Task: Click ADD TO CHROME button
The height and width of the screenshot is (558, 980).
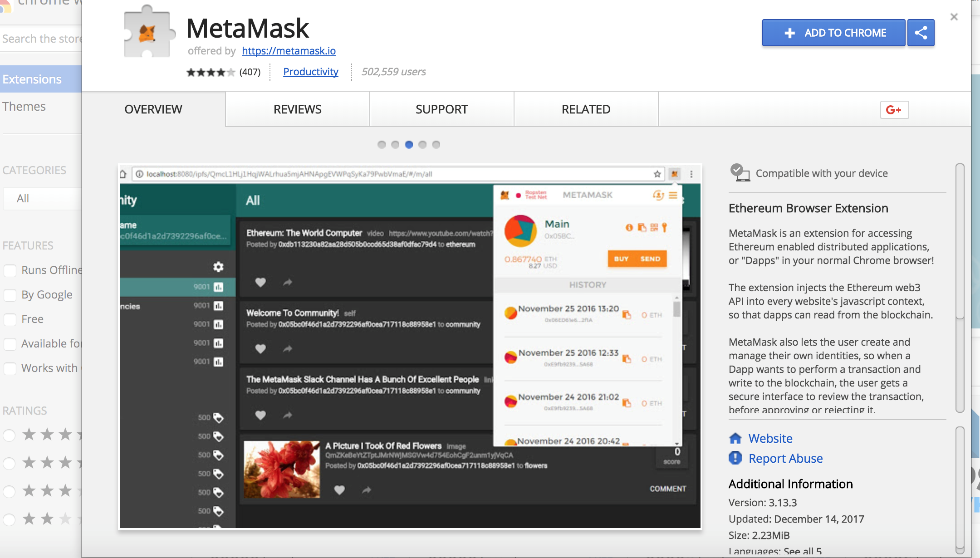Action: 834,32
